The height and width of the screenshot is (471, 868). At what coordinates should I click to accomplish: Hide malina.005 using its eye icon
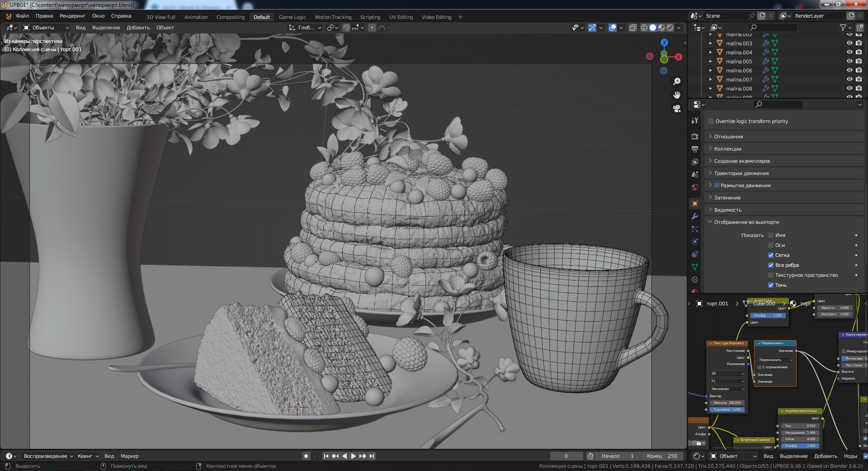click(x=849, y=61)
